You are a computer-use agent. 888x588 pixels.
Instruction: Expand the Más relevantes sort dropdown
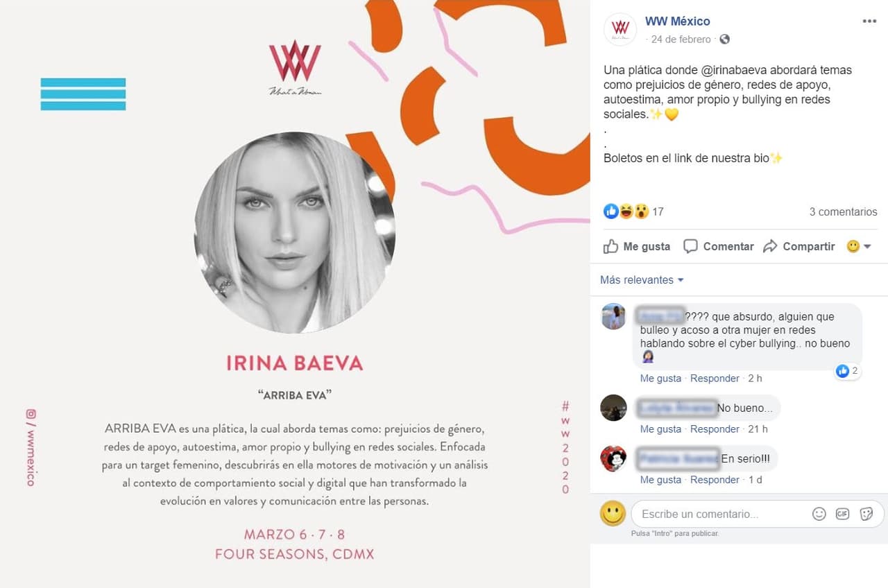coord(642,280)
